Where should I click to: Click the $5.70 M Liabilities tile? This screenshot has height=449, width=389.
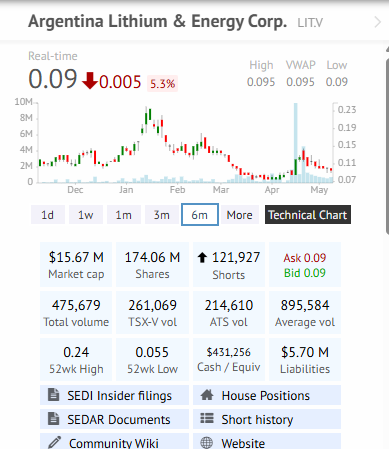pyautogui.click(x=305, y=360)
